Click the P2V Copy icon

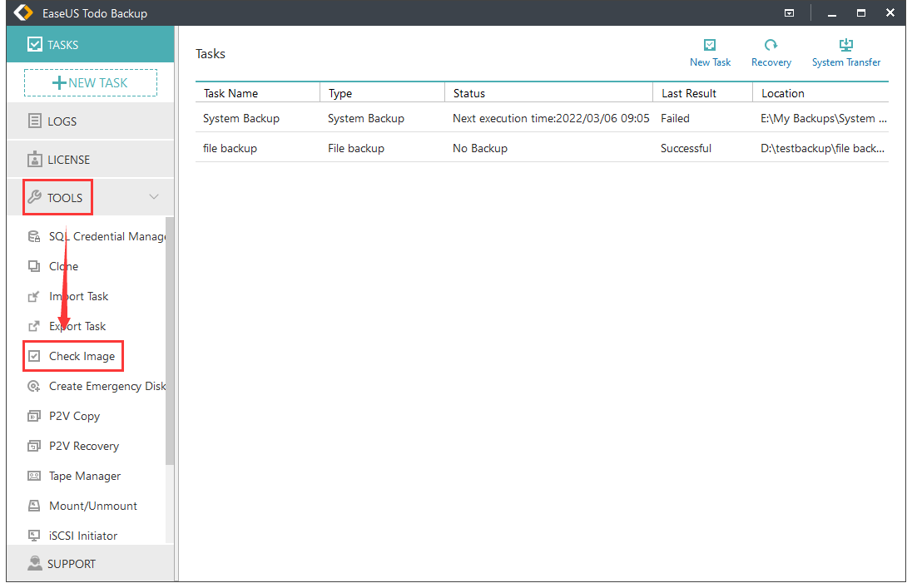[34, 416]
